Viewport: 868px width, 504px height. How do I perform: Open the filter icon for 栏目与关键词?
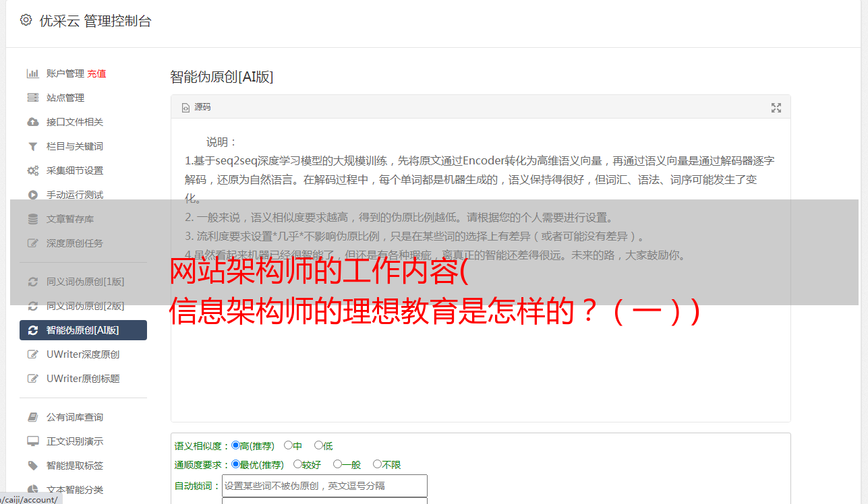[32, 146]
